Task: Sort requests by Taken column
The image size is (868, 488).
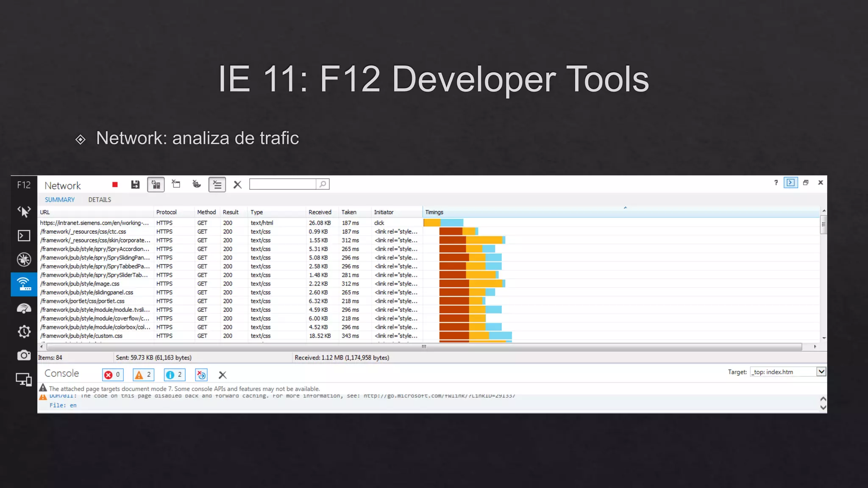Action: 355,212
